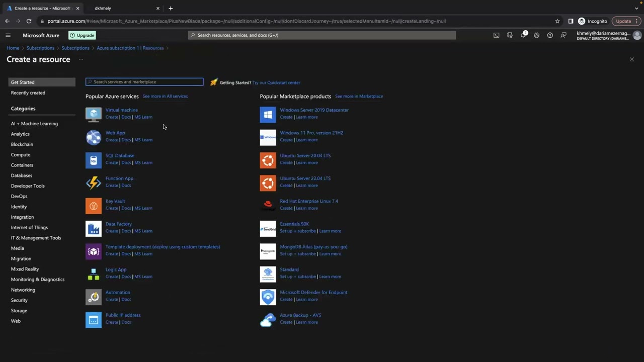
Task: Click the Automation gear icon
Action: [94, 297]
